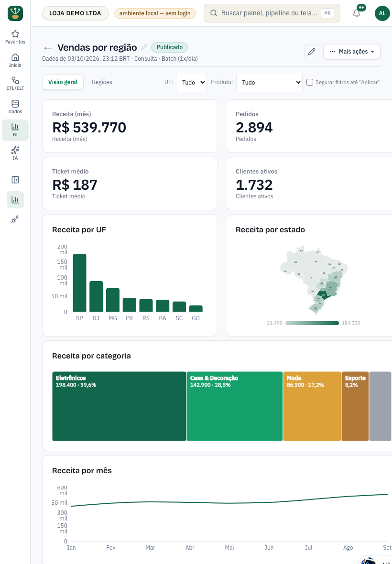
Task: Open the notifications bell
Action: point(357,13)
